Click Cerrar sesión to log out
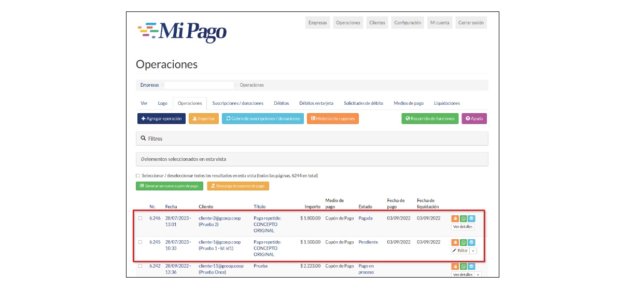644x289 pixels. pos(471,23)
